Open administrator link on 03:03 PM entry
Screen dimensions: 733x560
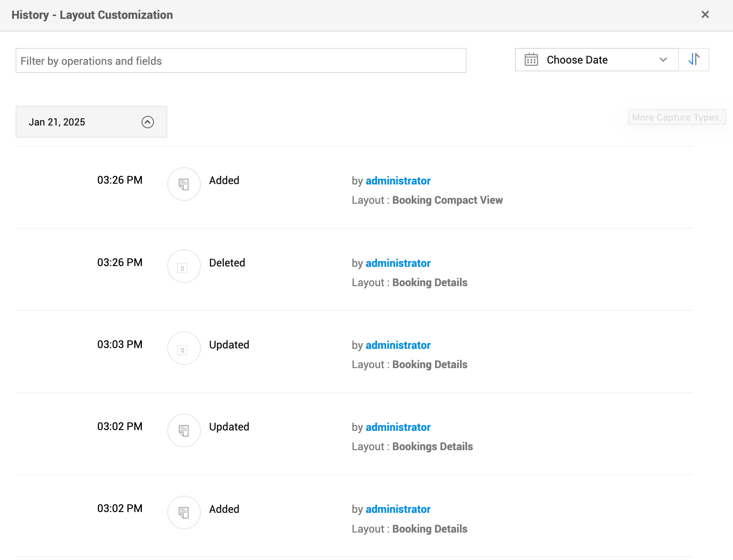398,345
